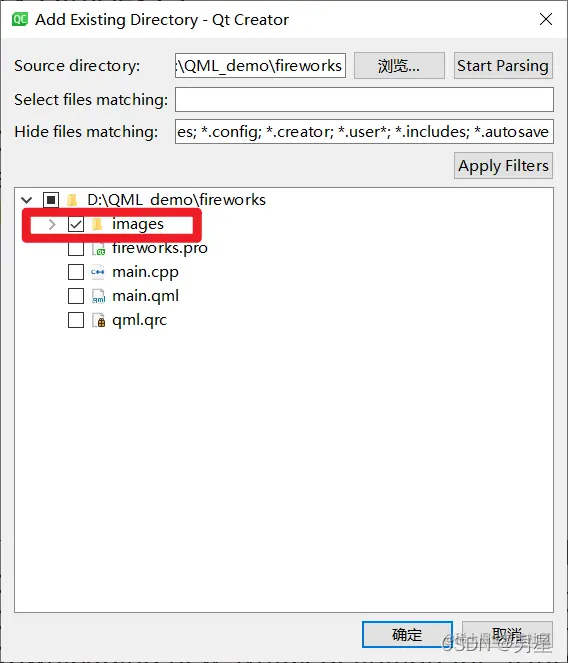Check the qml.qrc checkbox
The height and width of the screenshot is (663, 568).
point(76,320)
